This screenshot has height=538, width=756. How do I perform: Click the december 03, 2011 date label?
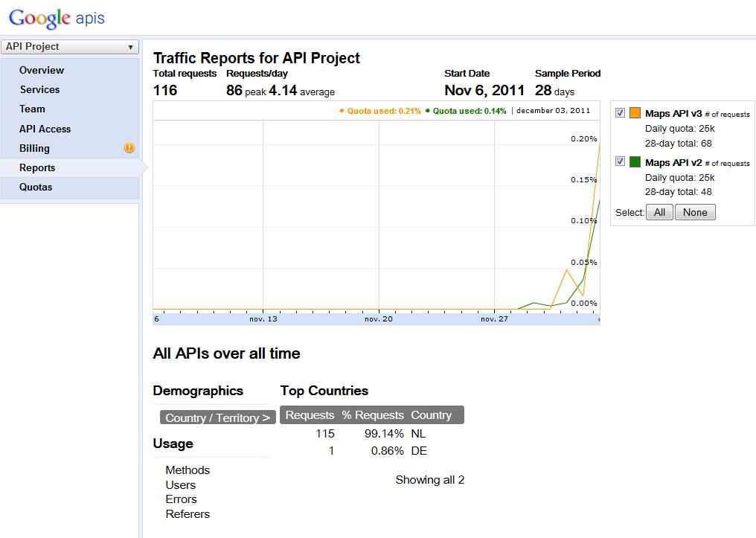553,110
